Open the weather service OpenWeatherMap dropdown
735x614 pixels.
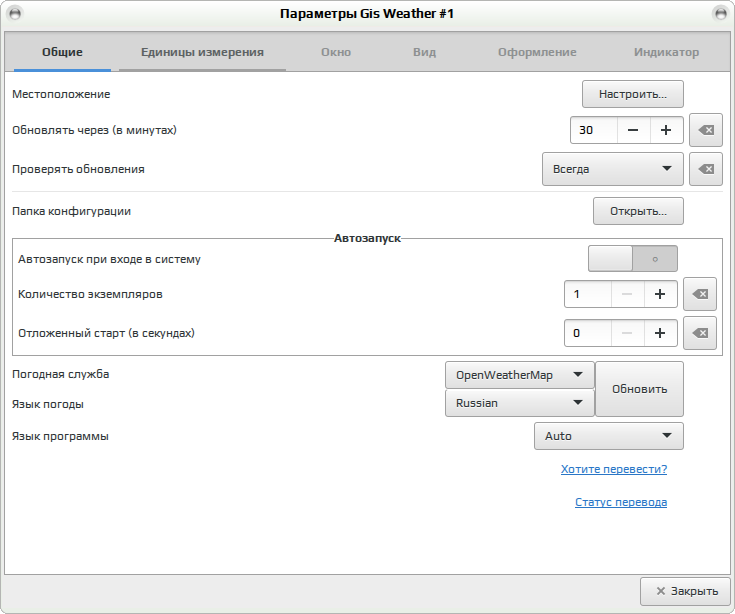520,375
